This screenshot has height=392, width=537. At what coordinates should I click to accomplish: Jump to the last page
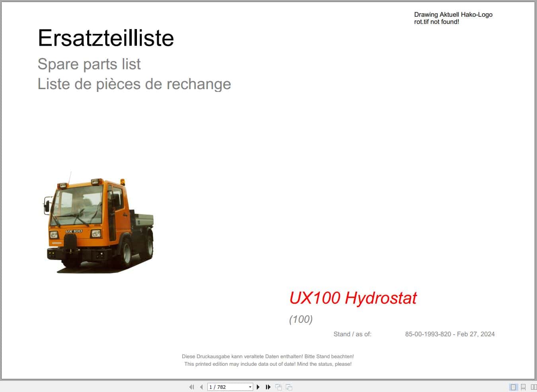tap(268, 387)
